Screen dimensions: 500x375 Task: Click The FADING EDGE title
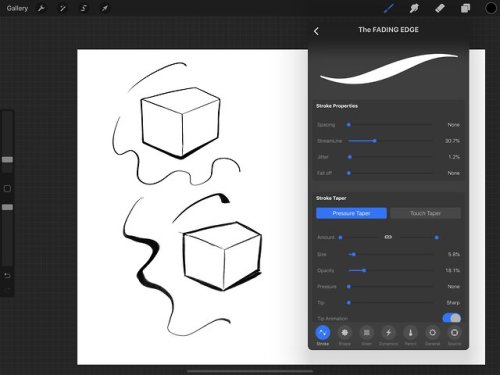click(x=388, y=30)
